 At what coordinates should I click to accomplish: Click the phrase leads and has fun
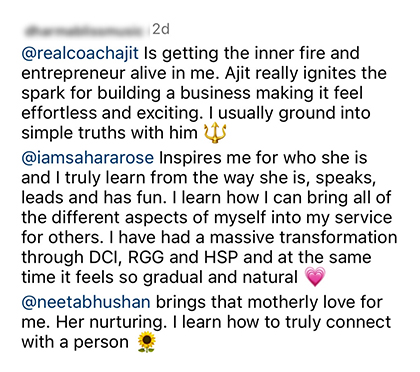point(94,198)
